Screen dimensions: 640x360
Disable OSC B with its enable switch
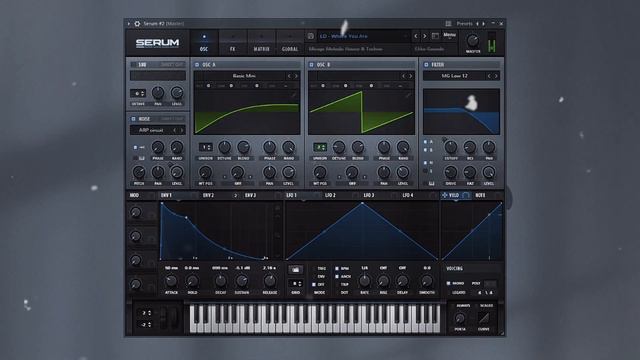tap(311, 65)
